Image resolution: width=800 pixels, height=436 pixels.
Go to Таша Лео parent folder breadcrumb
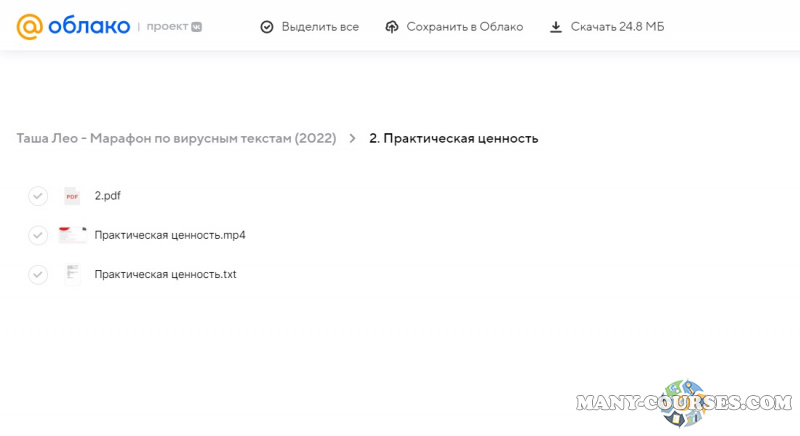pyautogui.click(x=176, y=138)
